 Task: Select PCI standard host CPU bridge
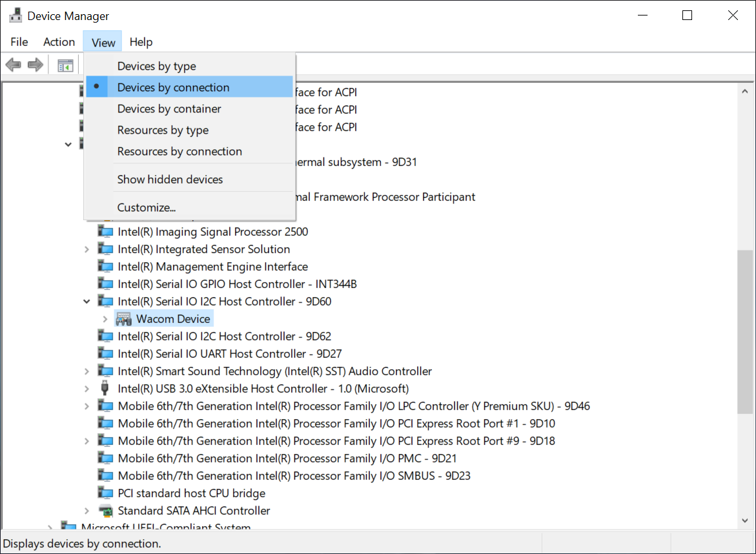click(x=191, y=493)
